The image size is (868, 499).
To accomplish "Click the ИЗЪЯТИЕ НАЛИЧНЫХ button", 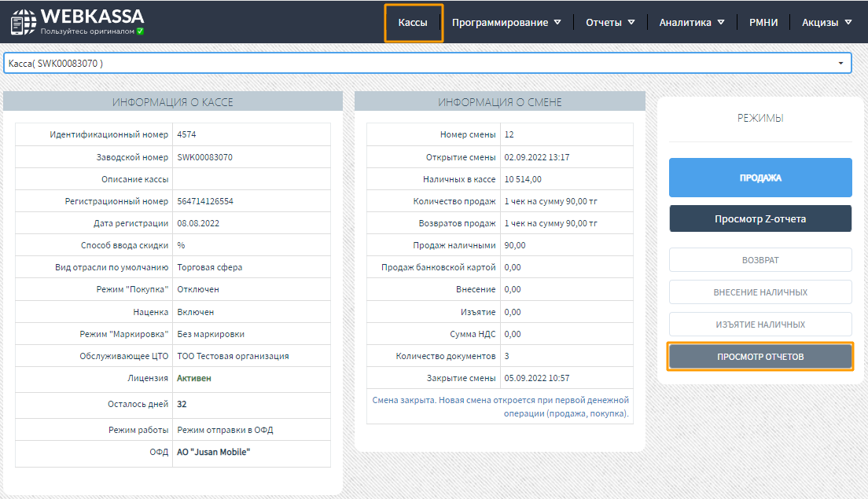I will point(760,325).
